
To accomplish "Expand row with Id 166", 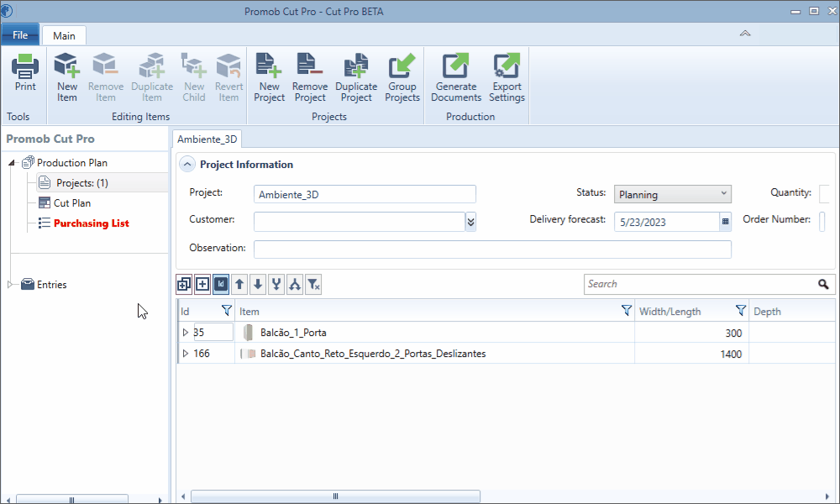I will pyautogui.click(x=186, y=354).
